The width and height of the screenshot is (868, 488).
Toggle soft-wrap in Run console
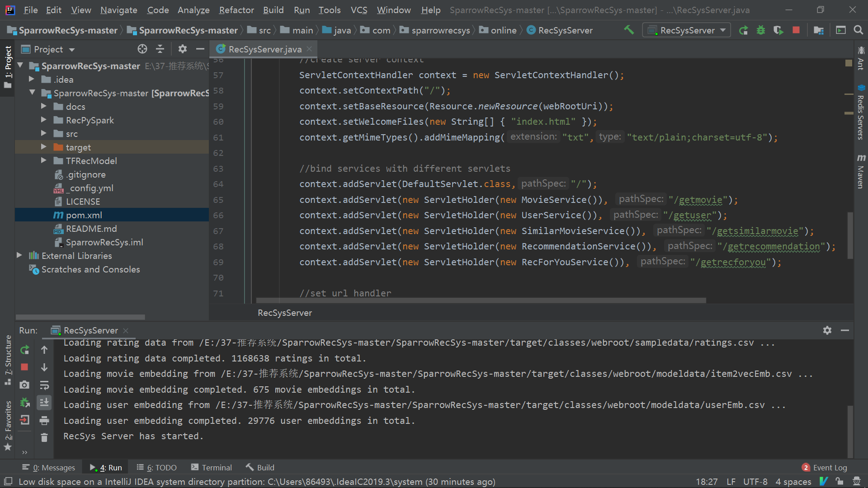44,385
